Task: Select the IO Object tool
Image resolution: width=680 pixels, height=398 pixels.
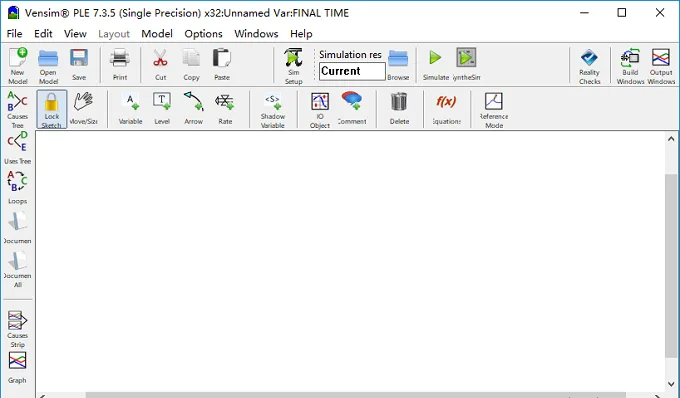Action: coord(320,109)
